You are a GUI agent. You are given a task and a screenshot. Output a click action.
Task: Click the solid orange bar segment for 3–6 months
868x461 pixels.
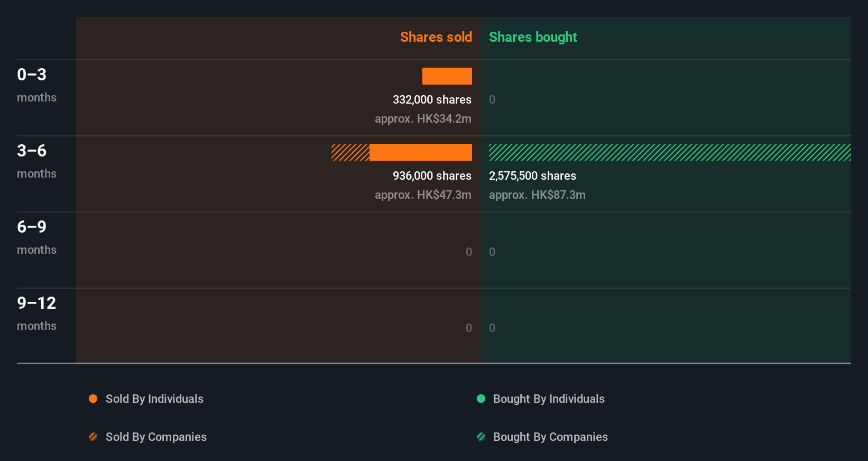pos(421,152)
